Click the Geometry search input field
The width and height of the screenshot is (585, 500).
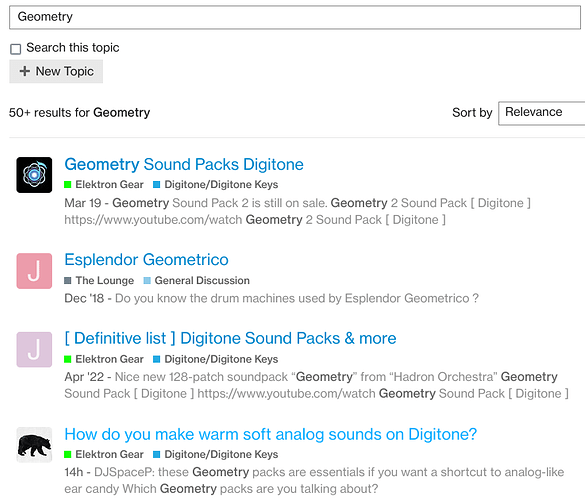(x=295, y=17)
